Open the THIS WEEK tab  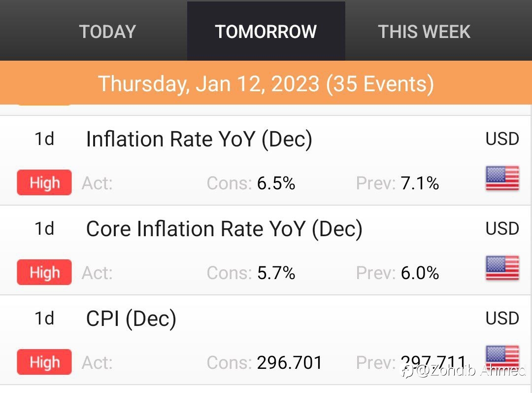click(x=424, y=32)
